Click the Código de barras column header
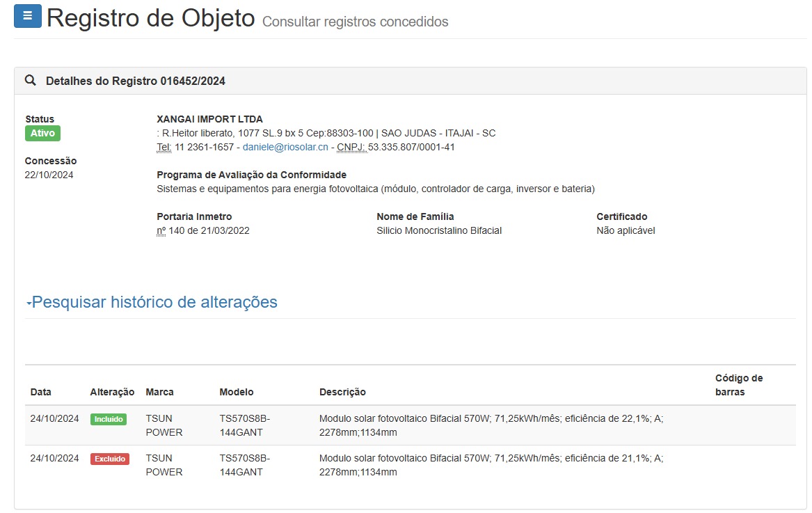 (x=739, y=385)
